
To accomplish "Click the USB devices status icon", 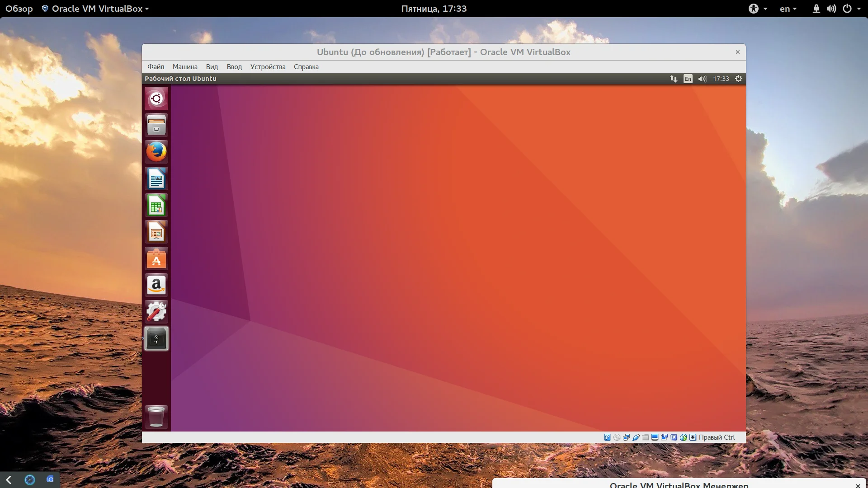I will pos(636,437).
